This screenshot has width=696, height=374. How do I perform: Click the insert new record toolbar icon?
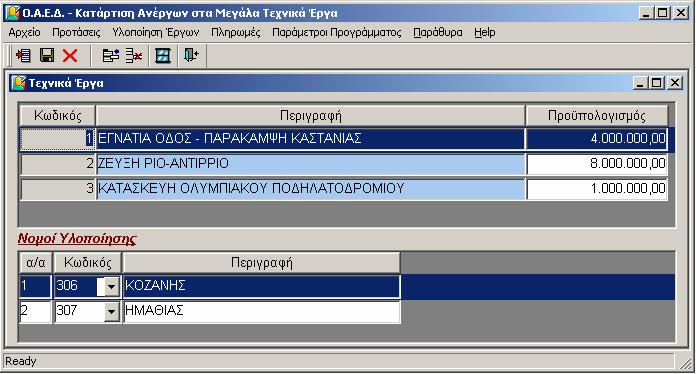[23, 56]
